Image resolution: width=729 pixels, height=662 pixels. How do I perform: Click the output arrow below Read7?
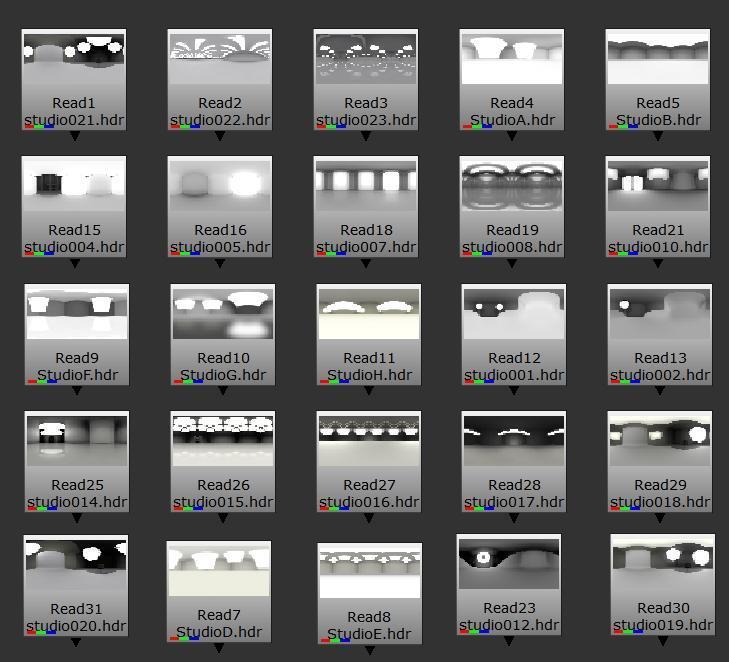[219, 648]
